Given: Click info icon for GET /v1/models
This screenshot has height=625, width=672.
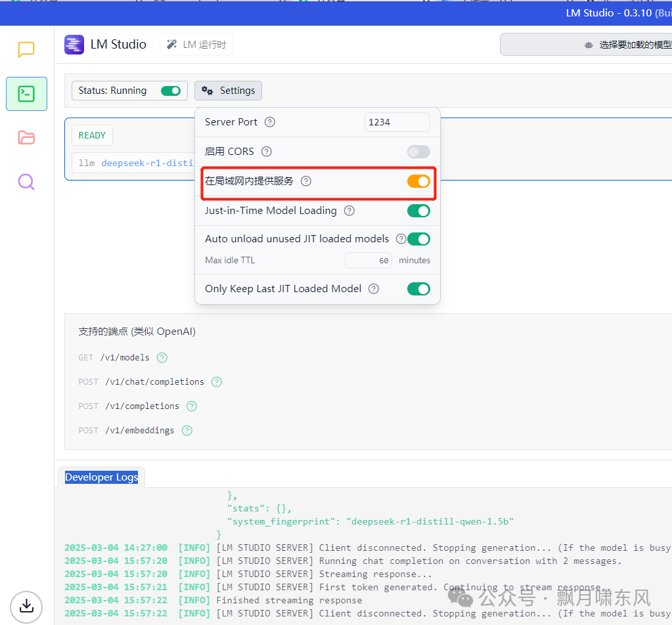Looking at the screenshot, I should (x=162, y=358).
